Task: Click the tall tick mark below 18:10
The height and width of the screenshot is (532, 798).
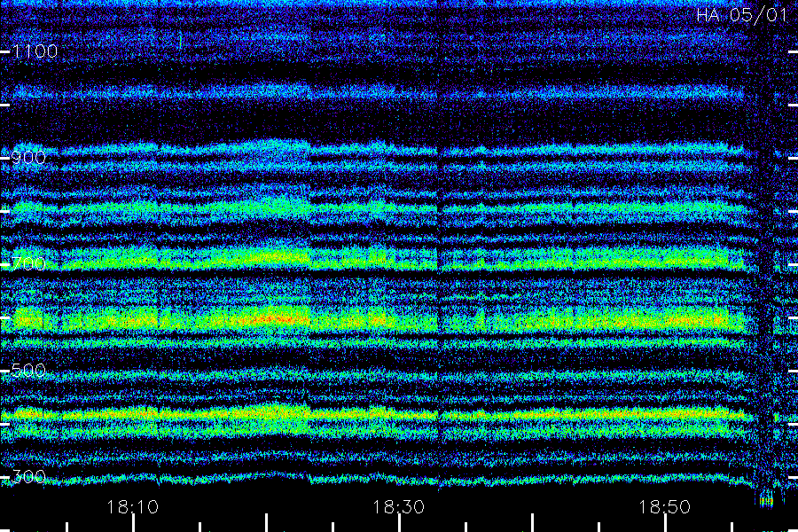Action: [x=133, y=523]
